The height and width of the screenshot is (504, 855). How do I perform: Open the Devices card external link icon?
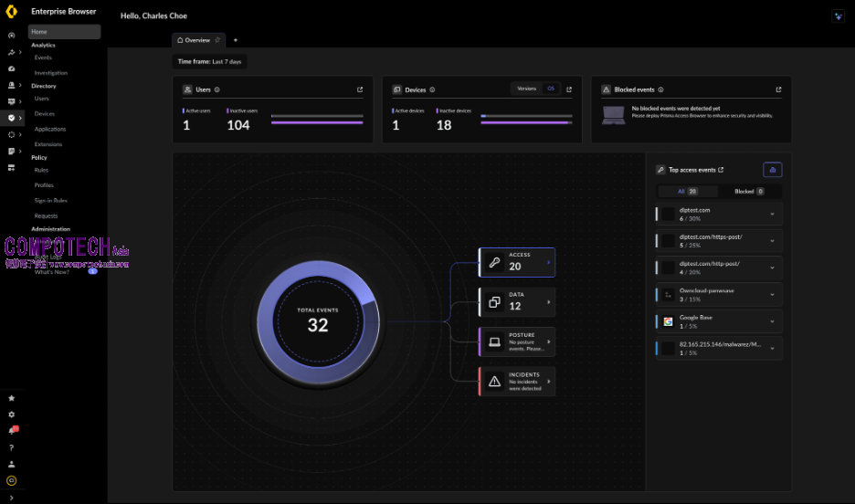coord(569,89)
